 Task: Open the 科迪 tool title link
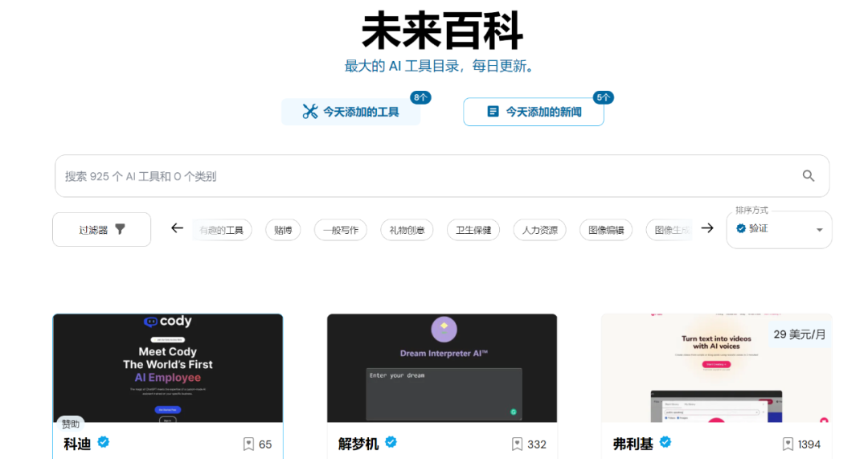click(77, 444)
